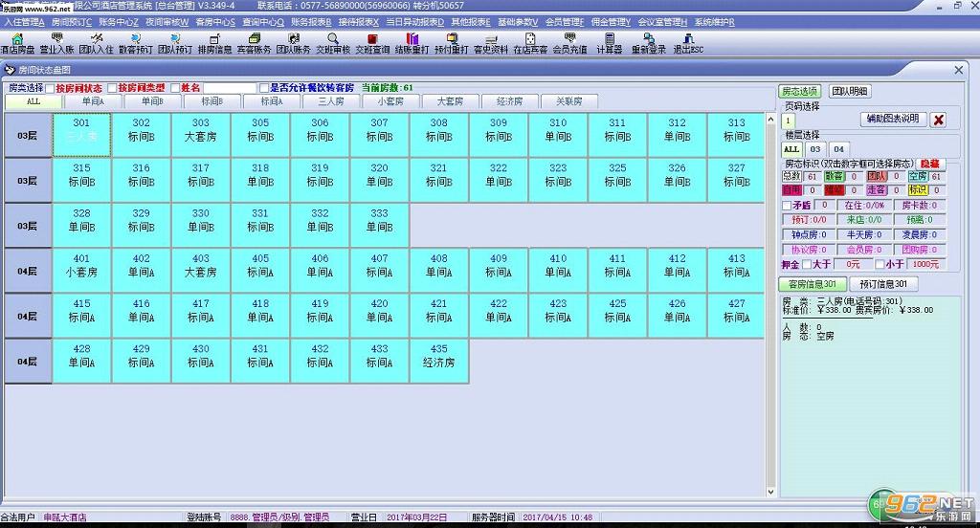
Task: Open the 客史资料 guest history icon
Action: 491,44
